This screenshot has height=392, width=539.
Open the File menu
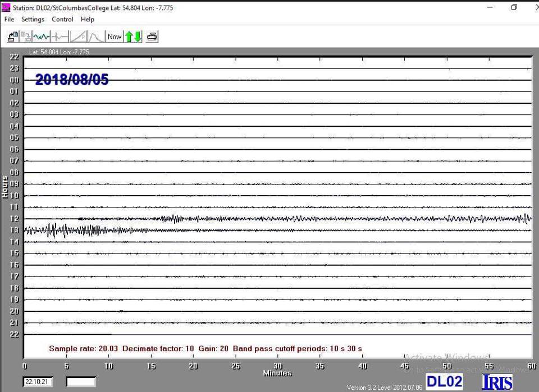click(9, 19)
